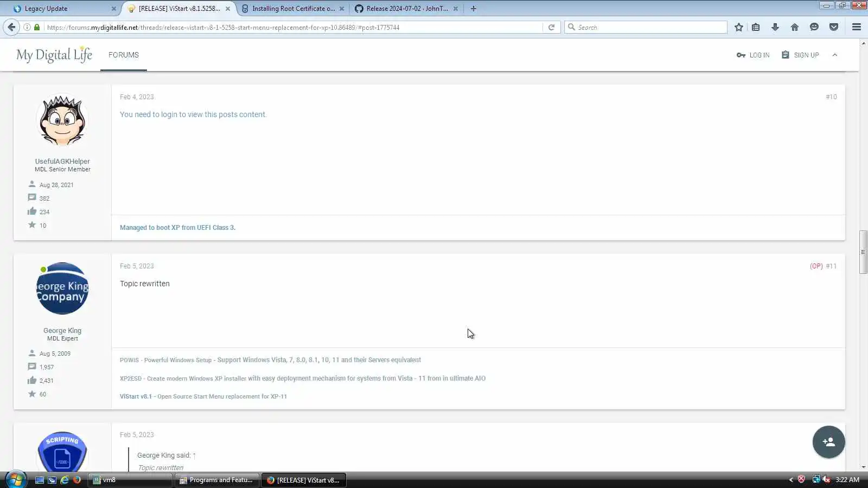This screenshot has height=488, width=868.
Task: Open site identity info icon
Action: (27, 27)
